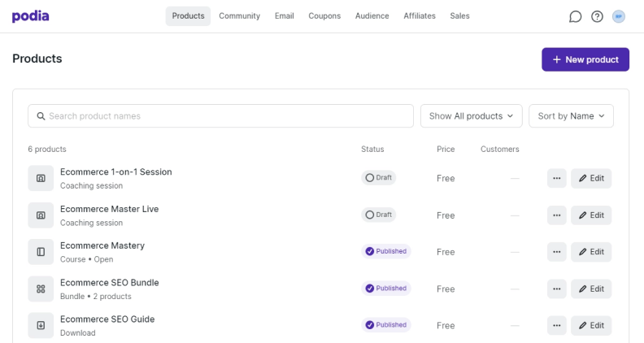Edit the Ecommerce Mastery course
Image resolution: width=644 pixels, height=343 pixels.
[591, 252]
